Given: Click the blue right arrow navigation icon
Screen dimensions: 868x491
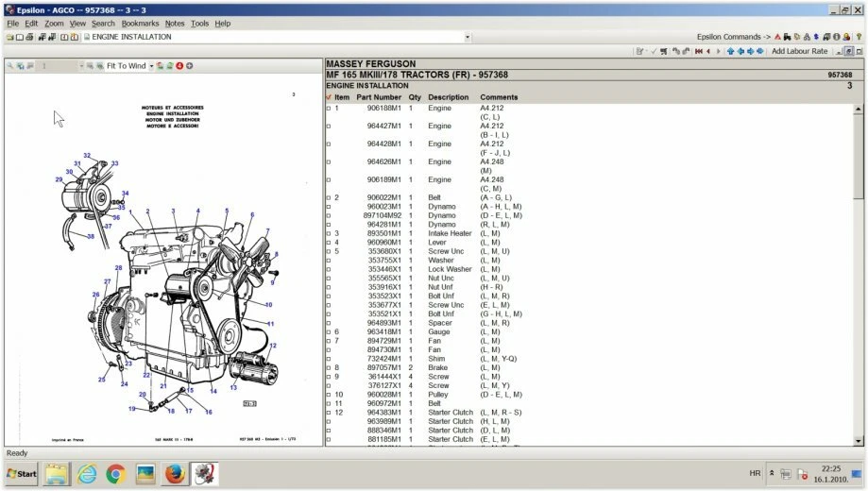Looking at the screenshot, I should pyautogui.click(x=751, y=52).
